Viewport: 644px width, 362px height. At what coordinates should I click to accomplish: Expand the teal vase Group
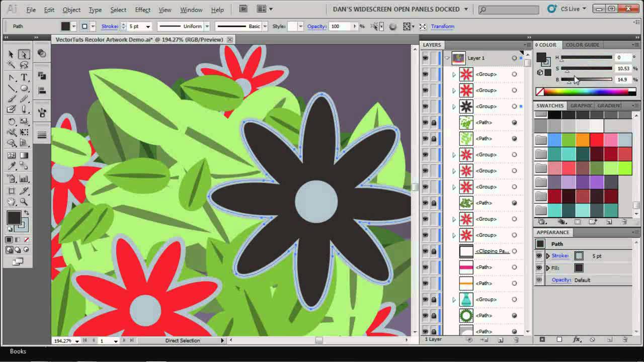pyautogui.click(x=454, y=300)
